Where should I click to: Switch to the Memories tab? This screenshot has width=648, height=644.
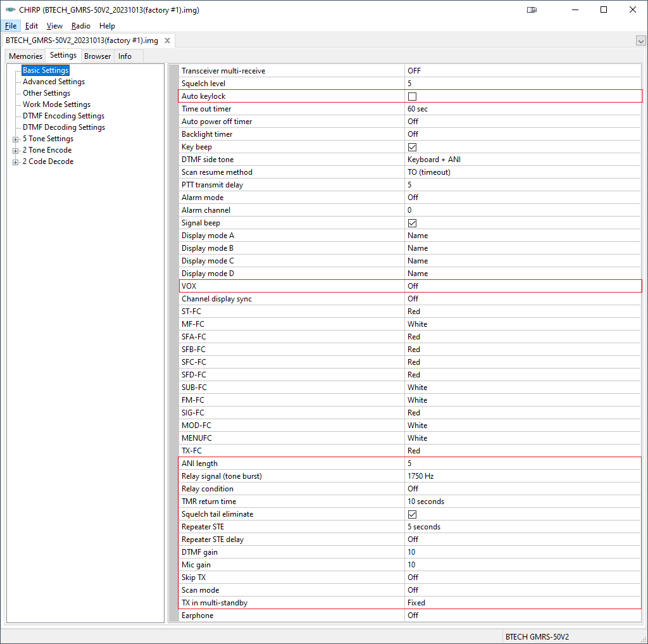[x=25, y=56]
